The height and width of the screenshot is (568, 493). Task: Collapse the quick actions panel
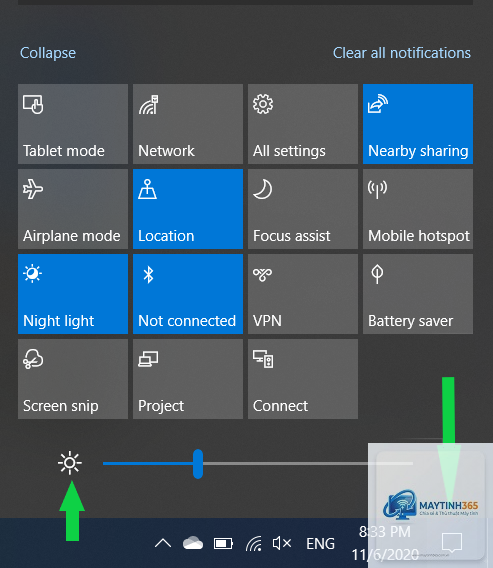pos(48,53)
